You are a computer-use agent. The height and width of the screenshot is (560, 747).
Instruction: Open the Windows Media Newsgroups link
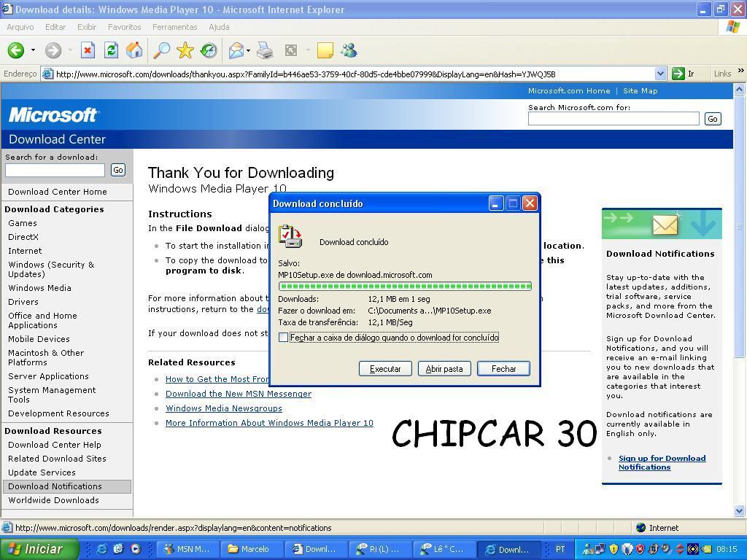click(223, 408)
